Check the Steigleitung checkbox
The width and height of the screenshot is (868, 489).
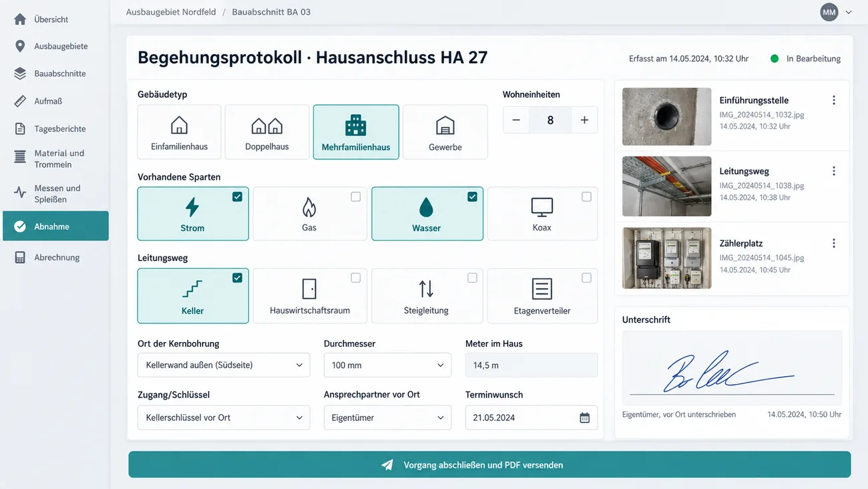click(x=472, y=278)
